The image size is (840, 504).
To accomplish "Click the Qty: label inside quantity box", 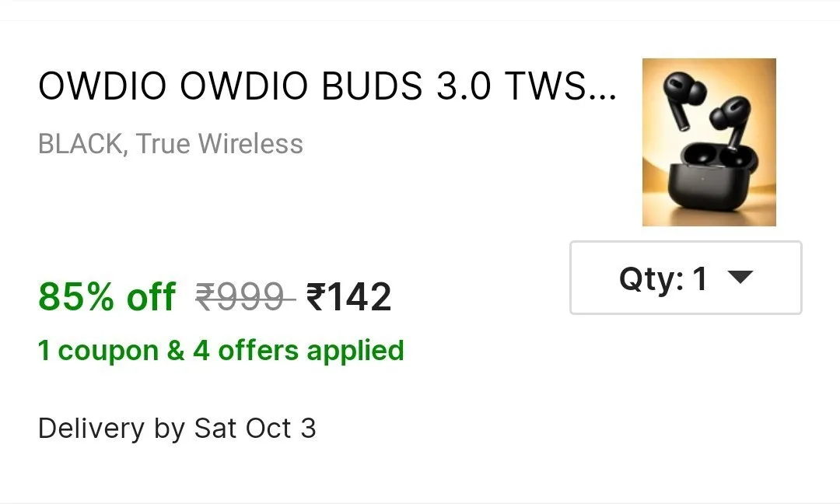I will [x=652, y=278].
